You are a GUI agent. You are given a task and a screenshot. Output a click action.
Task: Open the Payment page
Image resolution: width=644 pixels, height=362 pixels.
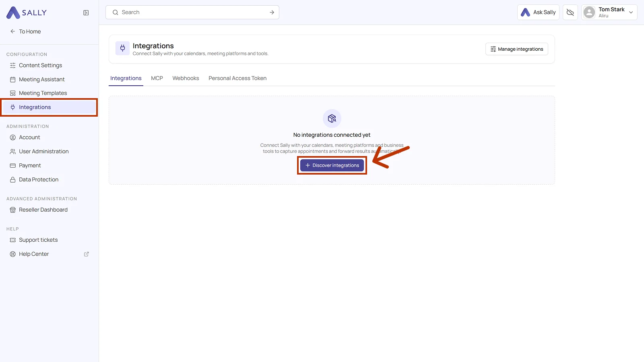click(x=49, y=165)
